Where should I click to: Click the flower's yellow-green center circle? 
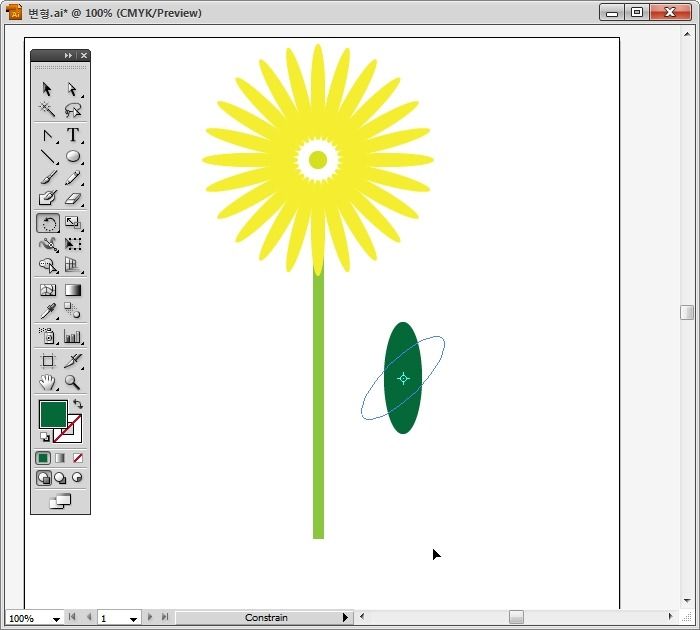pyautogui.click(x=318, y=159)
